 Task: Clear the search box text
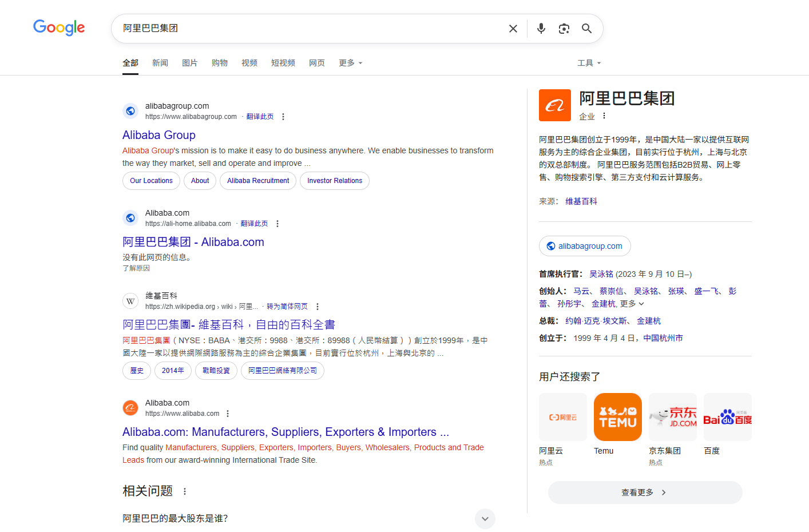[513, 29]
